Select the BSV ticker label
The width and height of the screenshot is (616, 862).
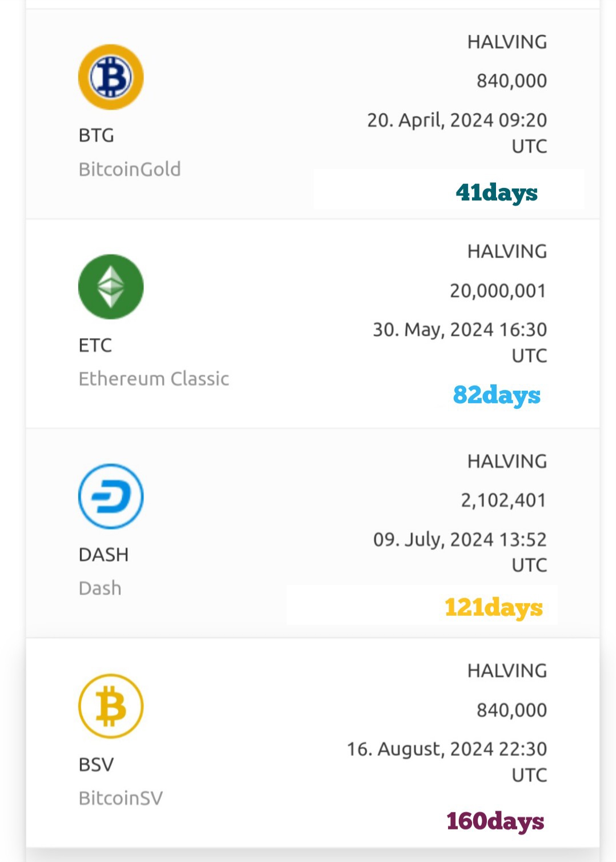96,764
